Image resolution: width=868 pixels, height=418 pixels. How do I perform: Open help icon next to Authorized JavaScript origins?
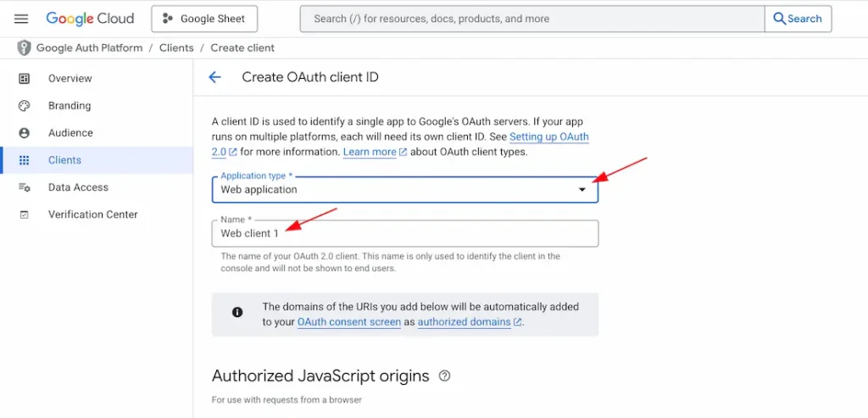445,376
